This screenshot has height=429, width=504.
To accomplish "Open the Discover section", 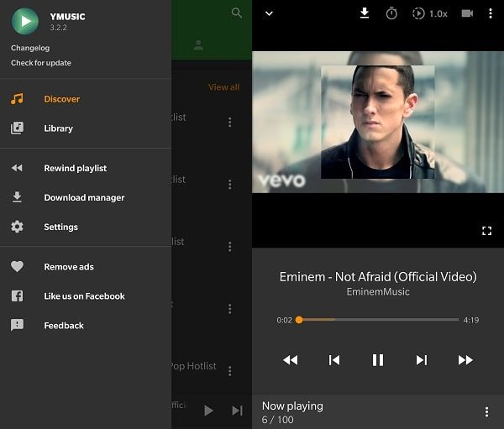I will pyautogui.click(x=86, y=99).
